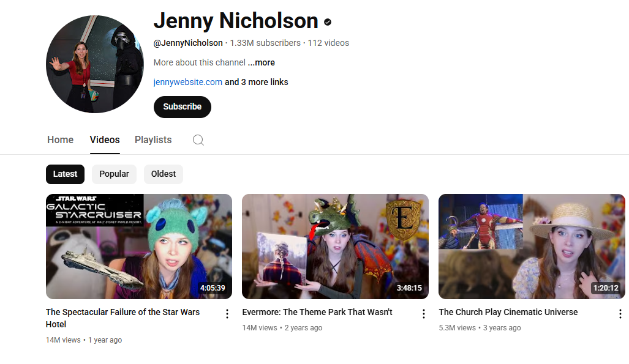Show the 'and 3 more links' list
This screenshot has width=629, height=364.
coord(257,82)
